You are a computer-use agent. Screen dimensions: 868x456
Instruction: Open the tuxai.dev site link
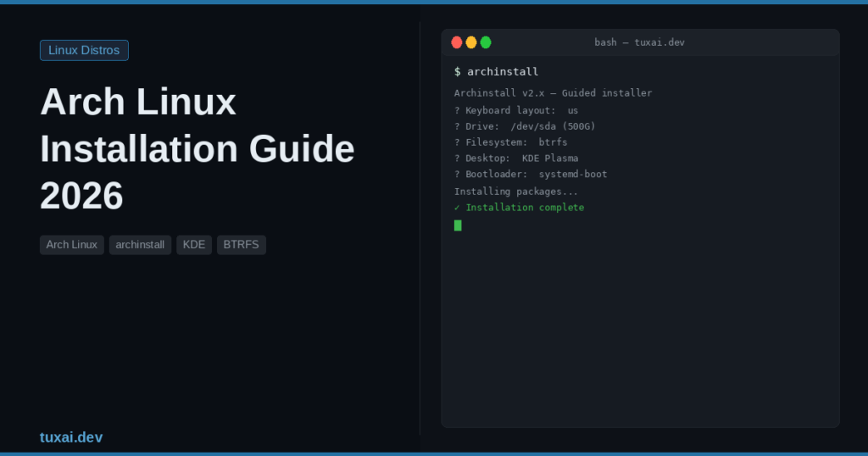(x=71, y=437)
